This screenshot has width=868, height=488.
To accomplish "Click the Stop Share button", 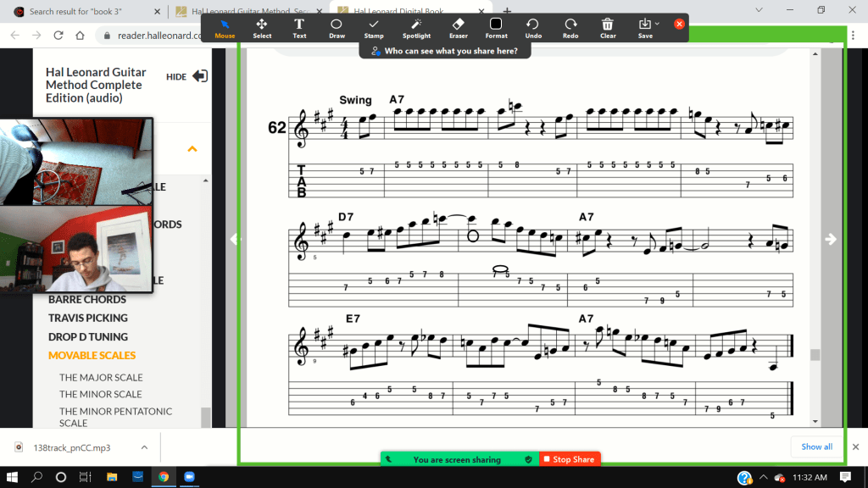I will (x=569, y=459).
